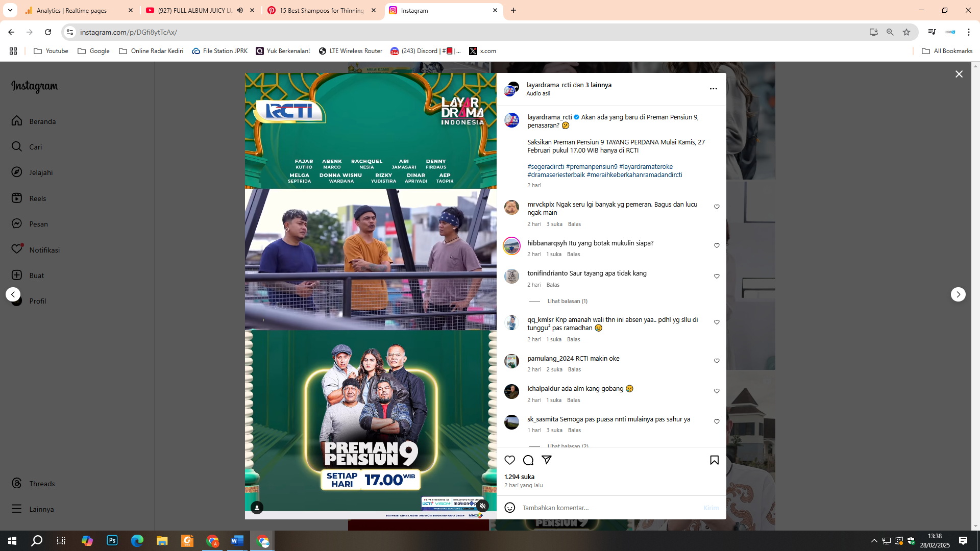Viewport: 980px width, 551px height.
Task: Like hibbanarqsyh's comment
Action: click(x=717, y=246)
